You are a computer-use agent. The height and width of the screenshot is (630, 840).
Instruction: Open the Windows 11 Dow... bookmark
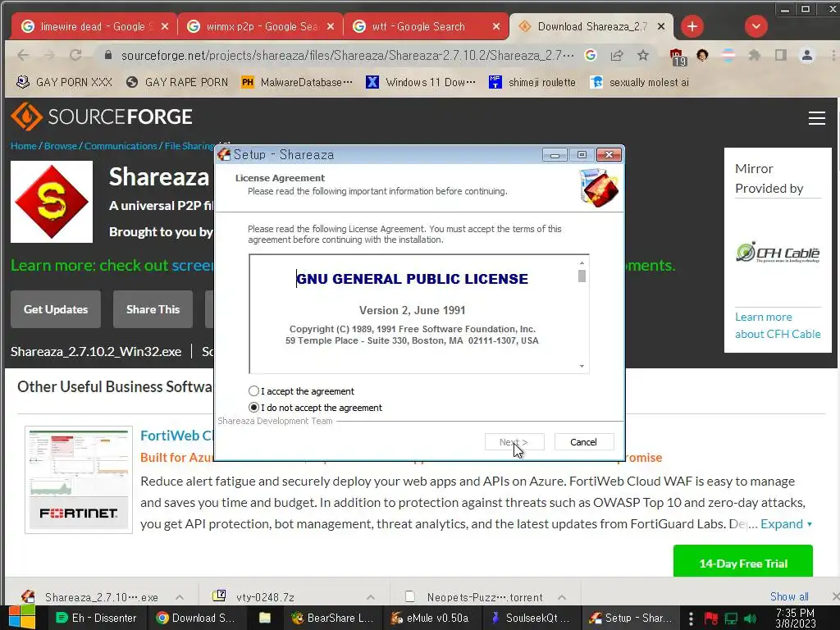421,82
